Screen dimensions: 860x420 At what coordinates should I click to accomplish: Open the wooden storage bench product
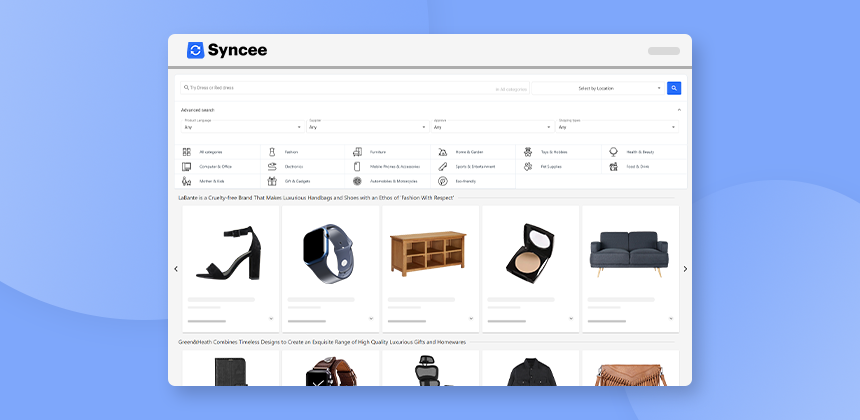pos(431,269)
